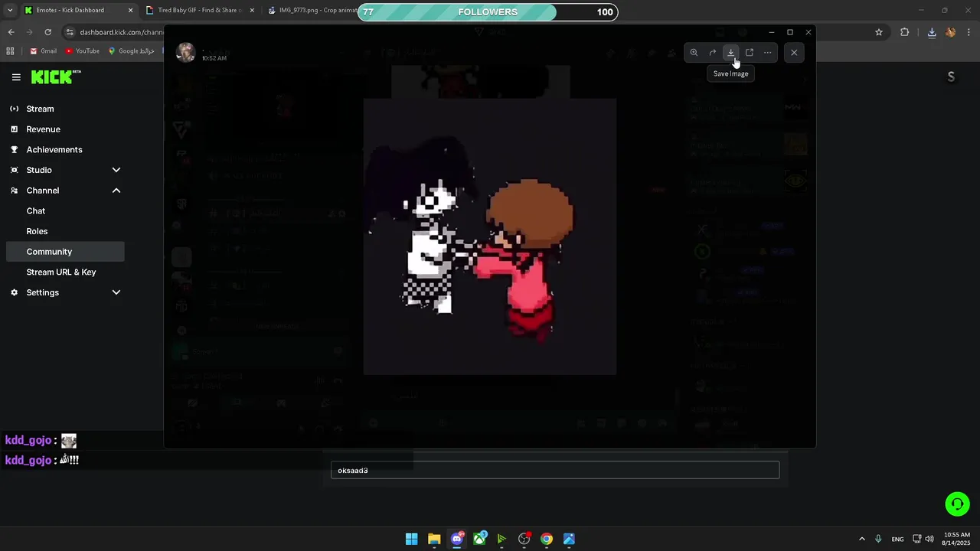
Task: Open the Chrome apps grid icon
Action: (10, 51)
